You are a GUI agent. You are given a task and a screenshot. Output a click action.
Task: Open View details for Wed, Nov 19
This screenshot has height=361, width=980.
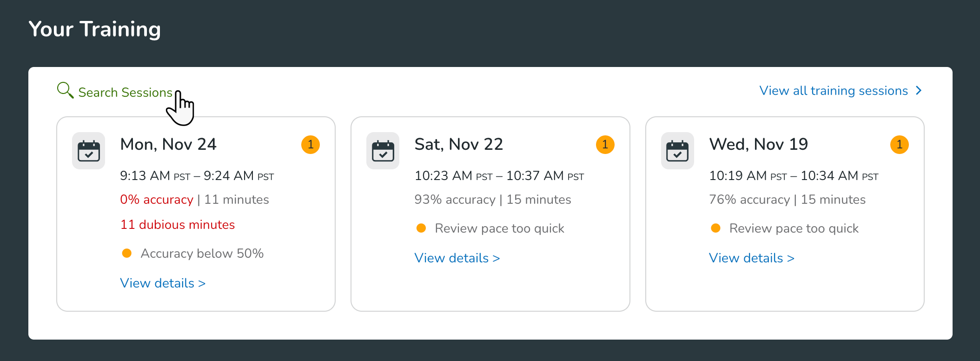tap(751, 258)
